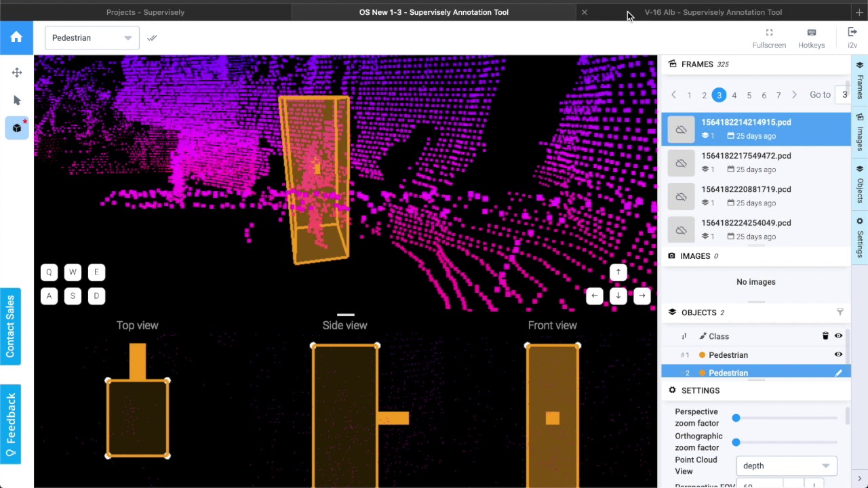Select the pointer selection tool
868x488 pixels.
tap(17, 100)
